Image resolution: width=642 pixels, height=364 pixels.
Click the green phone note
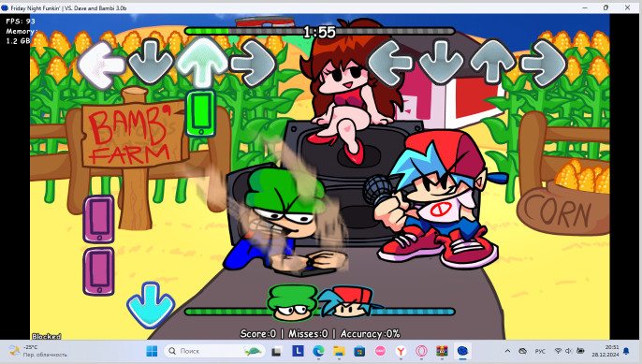click(x=200, y=113)
